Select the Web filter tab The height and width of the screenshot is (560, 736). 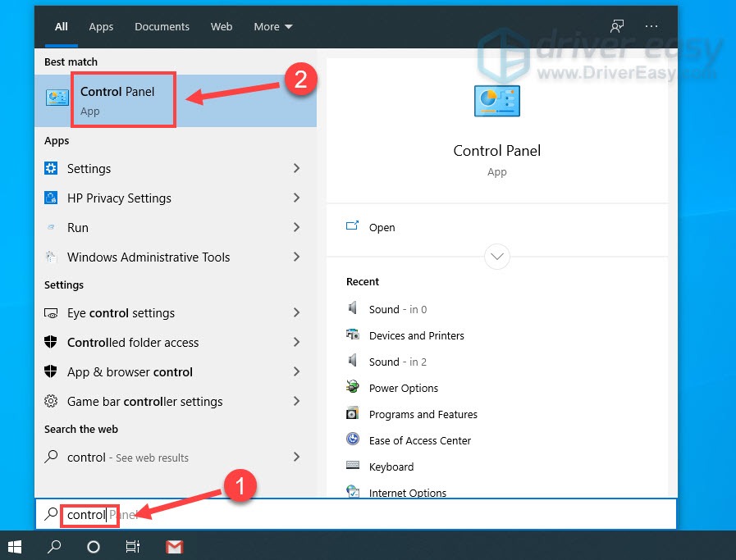(x=222, y=26)
